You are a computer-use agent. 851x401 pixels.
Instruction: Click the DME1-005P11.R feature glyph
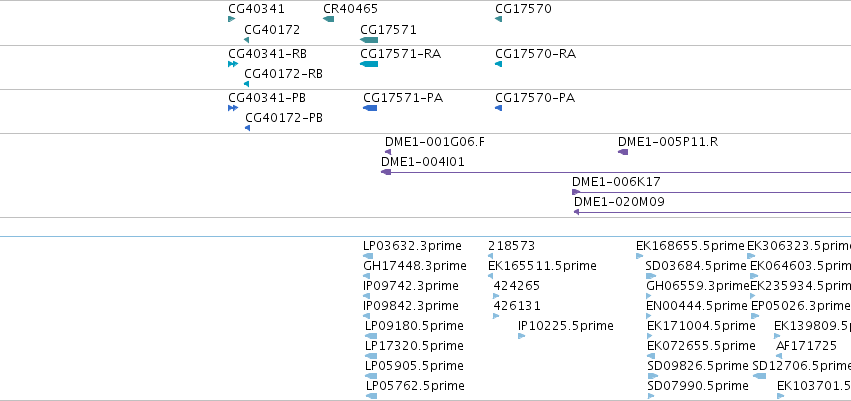(x=623, y=152)
